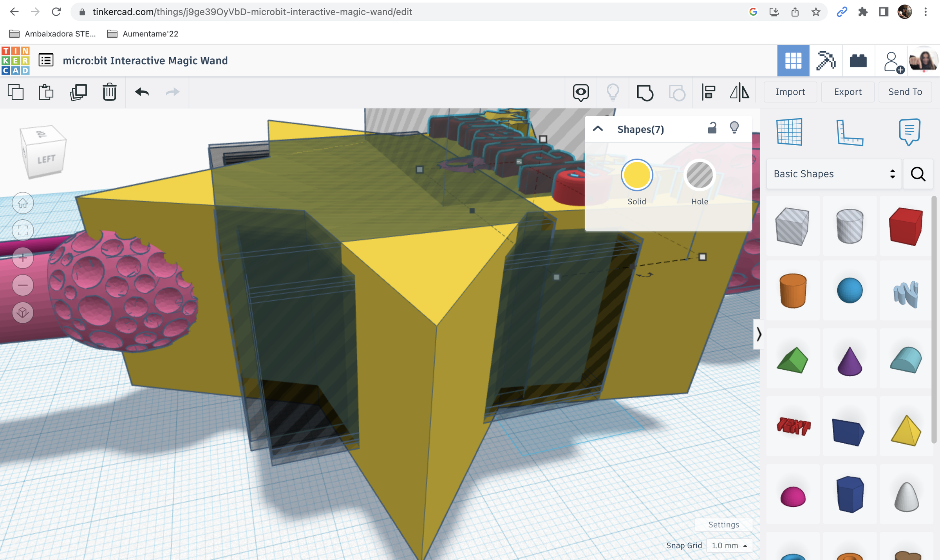Toggle visibility with the lightbulb icon
Image resolution: width=940 pixels, height=560 pixels.
tap(734, 128)
